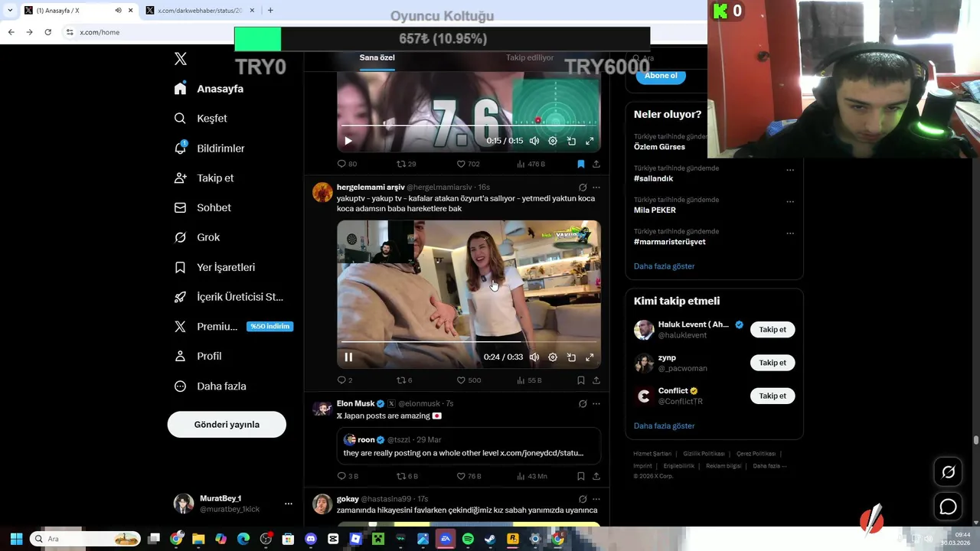Open Daha fazla menu in sidebar
The height and width of the screenshot is (551, 980).
(x=210, y=386)
